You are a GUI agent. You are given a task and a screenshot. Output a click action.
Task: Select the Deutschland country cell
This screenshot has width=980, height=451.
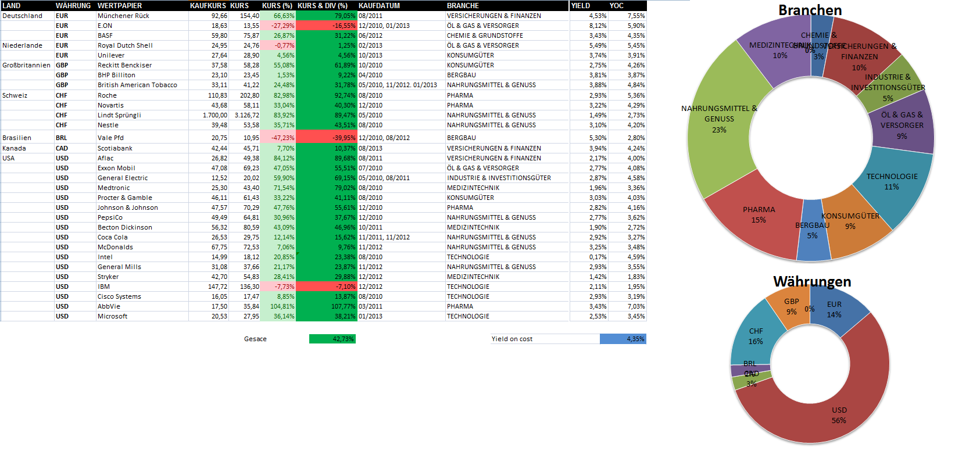click(27, 16)
